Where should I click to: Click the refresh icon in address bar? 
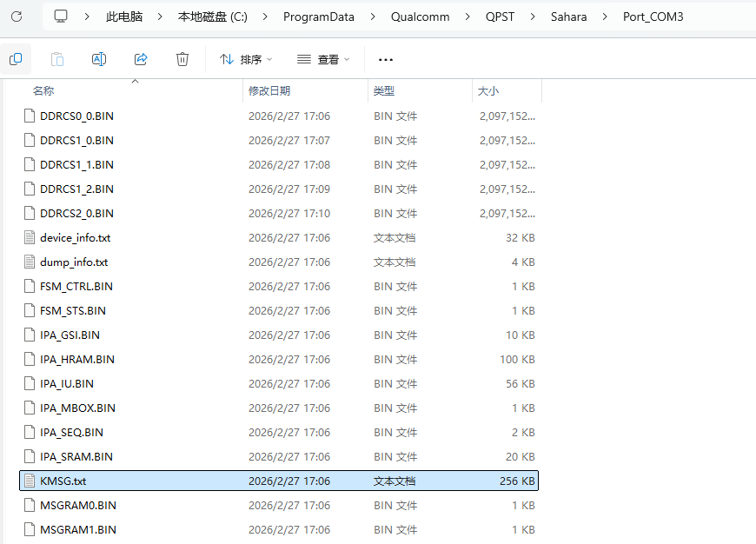point(17,17)
